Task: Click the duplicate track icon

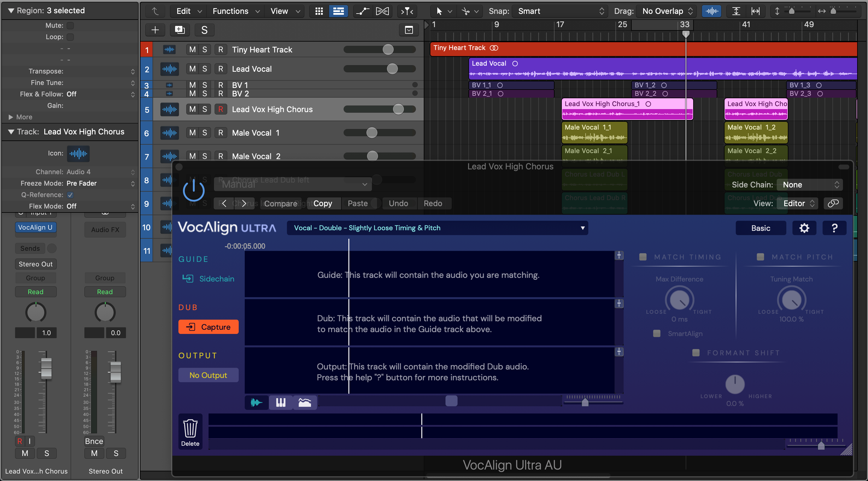Action: [180, 30]
